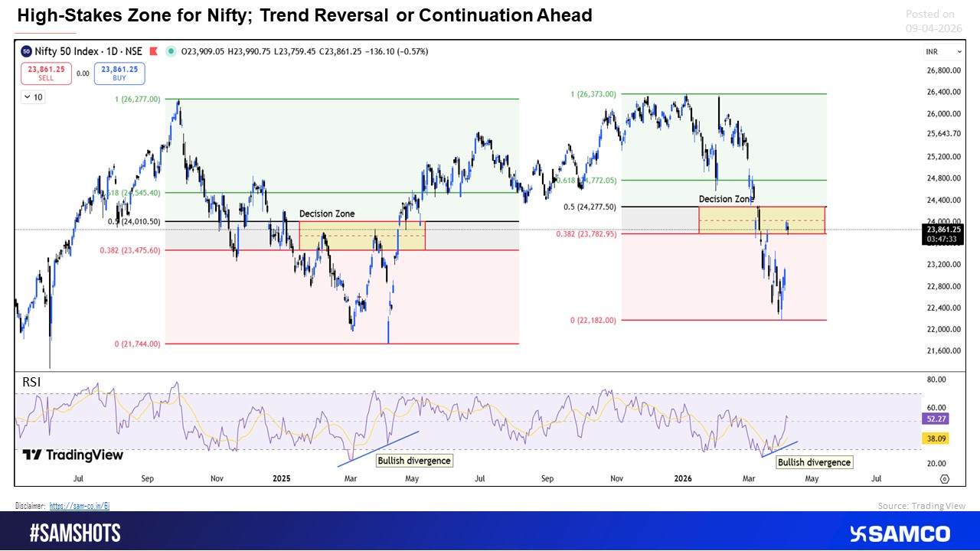The width and height of the screenshot is (980, 551).
Task: Click the 0.00 spread value between Sell and Buy
Action: (83, 73)
